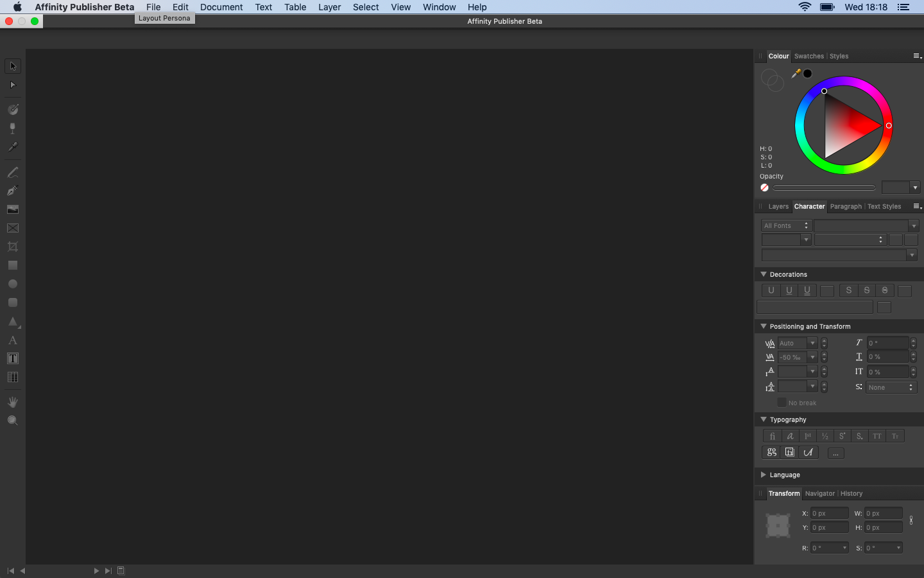
Task: Select the Artistic Text tool
Action: 13,340
